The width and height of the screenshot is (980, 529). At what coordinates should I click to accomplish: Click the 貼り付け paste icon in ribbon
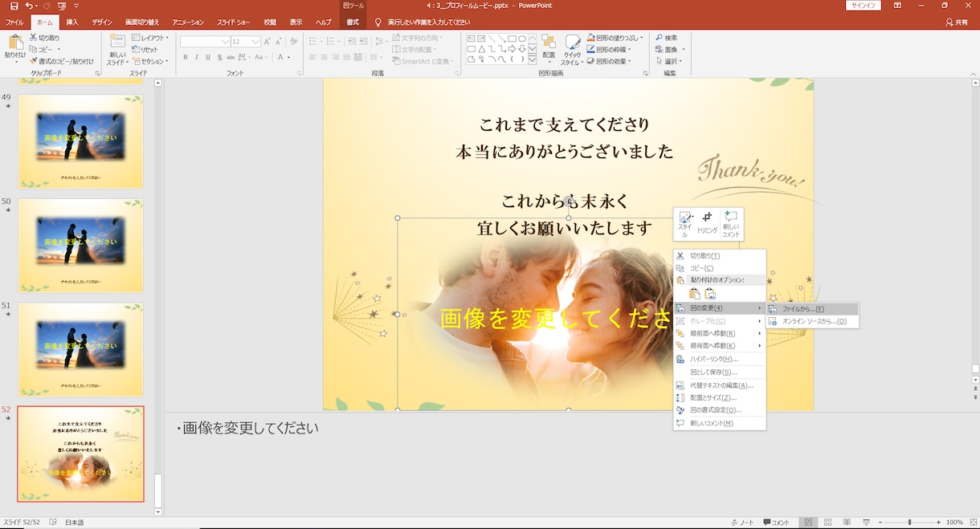pos(14,48)
